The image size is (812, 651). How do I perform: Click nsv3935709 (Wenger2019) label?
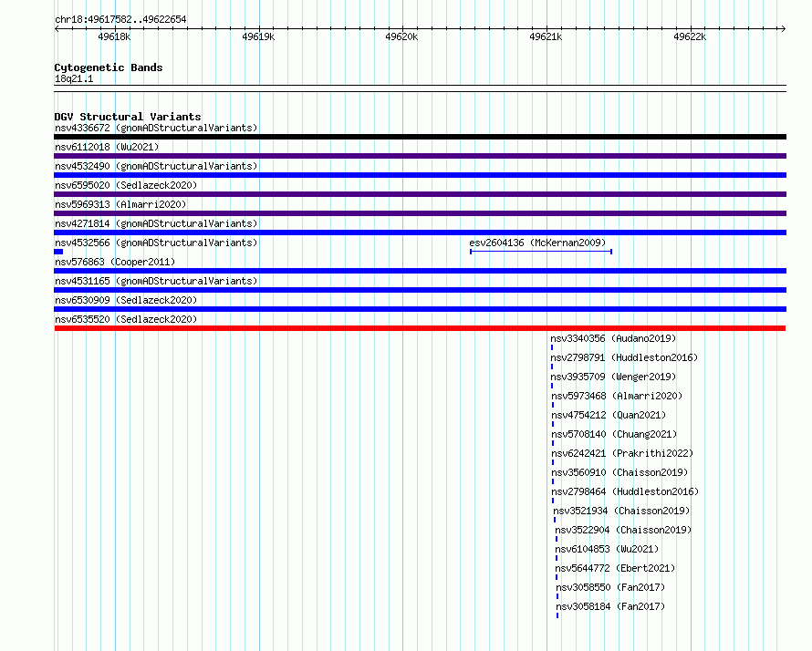(613, 377)
